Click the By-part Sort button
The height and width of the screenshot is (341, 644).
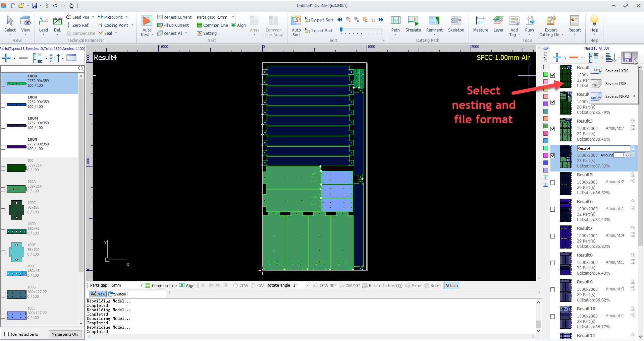coord(319,20)
